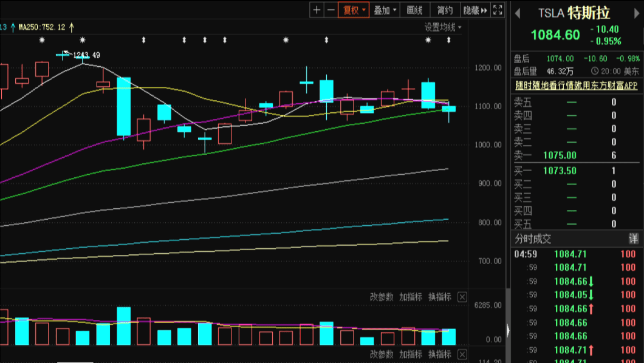The width and height of the screenshot is (644, 363).
Task: Toggle the 画线 drawing tools
Action: (414, 10)
